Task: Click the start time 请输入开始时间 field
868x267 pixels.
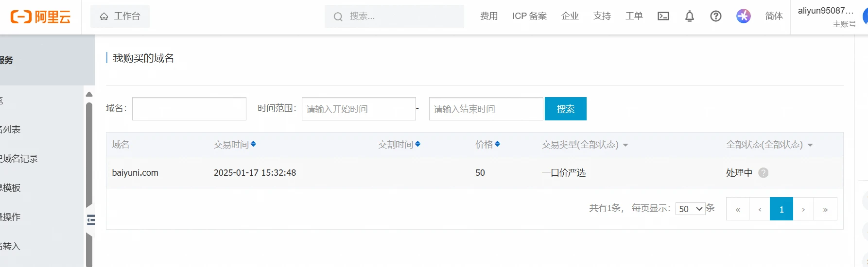Action: click(x=358, y=109)
